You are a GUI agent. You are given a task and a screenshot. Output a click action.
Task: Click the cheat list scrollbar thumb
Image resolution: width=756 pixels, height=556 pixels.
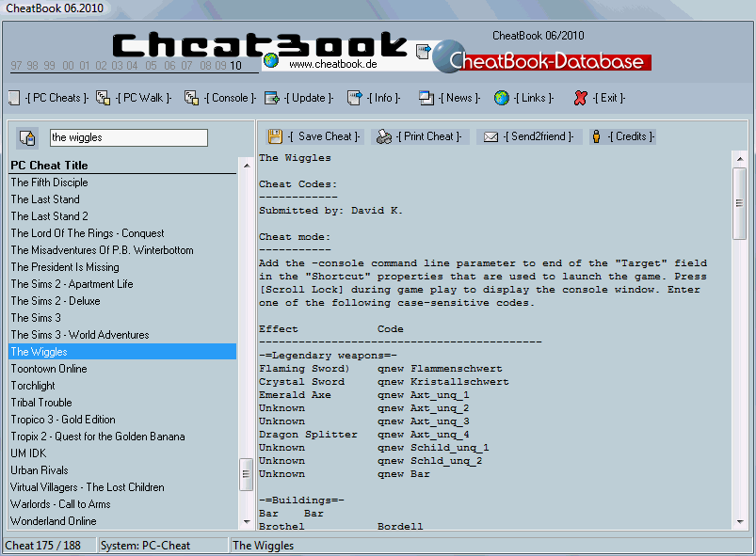click(247, 474)
